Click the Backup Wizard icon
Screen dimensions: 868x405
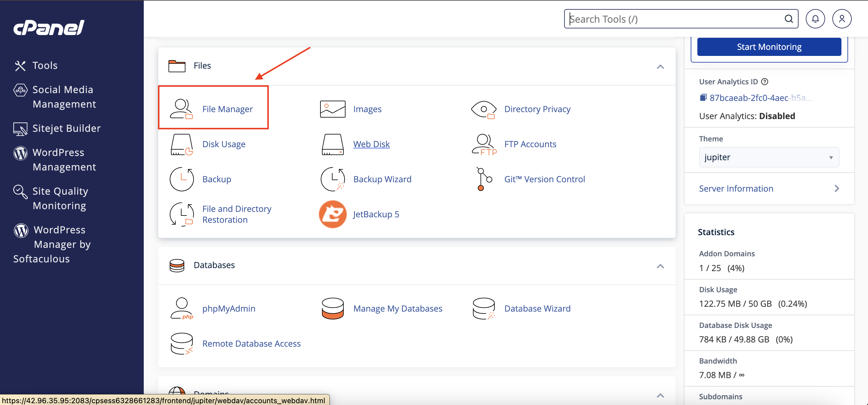(x=333, y=179)
